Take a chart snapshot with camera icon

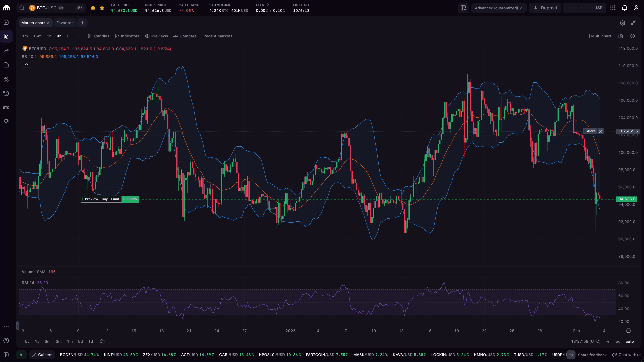(621, 36)
